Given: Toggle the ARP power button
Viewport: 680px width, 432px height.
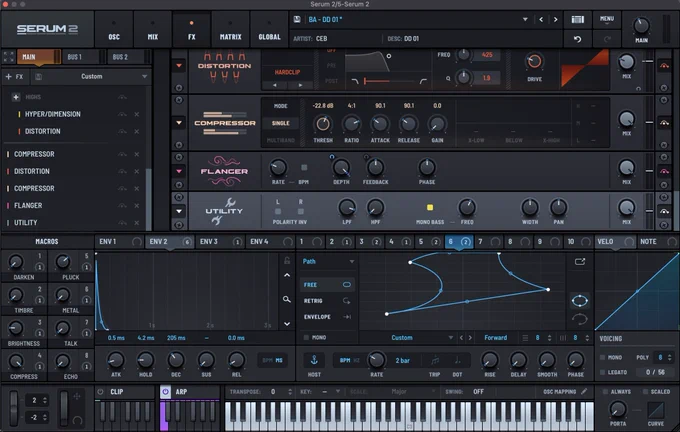Looking at the screenshot, I should point(165,392).
